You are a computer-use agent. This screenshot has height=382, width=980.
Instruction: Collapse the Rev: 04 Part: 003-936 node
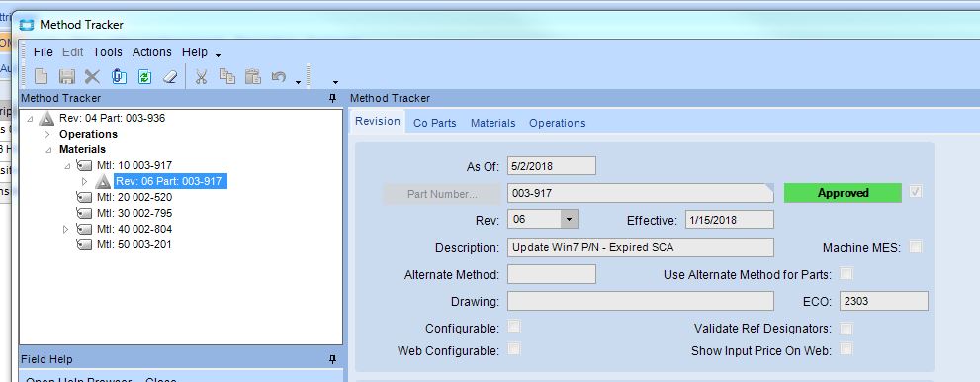[x=30, y=119]
